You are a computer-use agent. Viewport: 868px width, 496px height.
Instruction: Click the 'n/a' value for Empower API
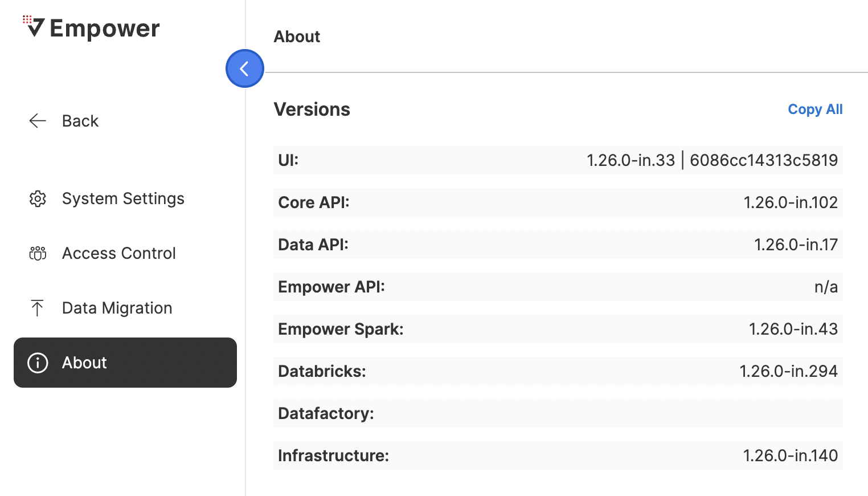point(826,287)
